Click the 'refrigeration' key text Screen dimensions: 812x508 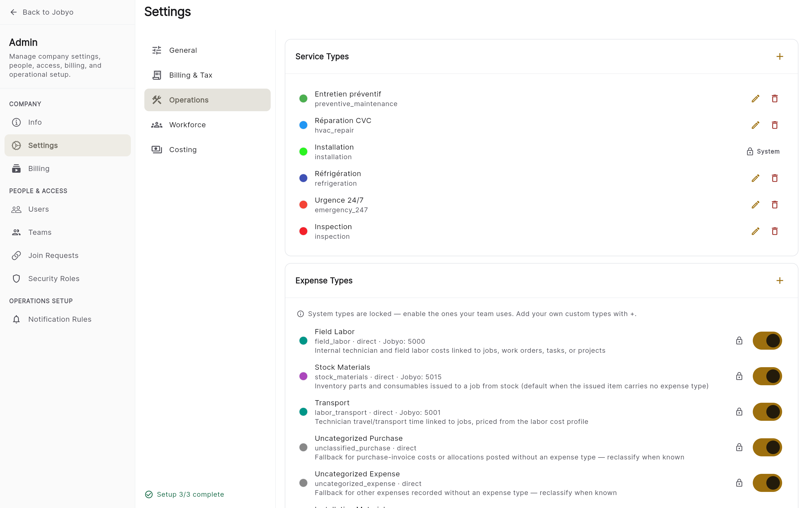click(x=336, y=183)
